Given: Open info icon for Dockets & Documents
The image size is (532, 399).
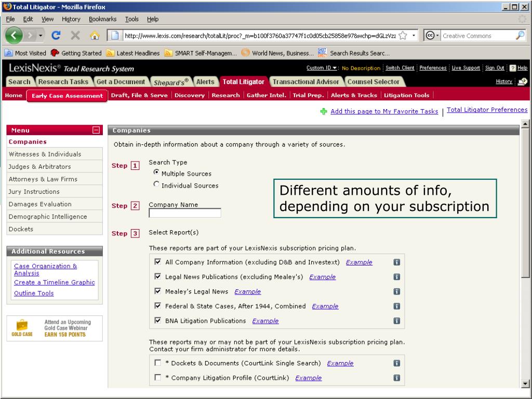Looking at the screenshot, I should pos(396,363).
